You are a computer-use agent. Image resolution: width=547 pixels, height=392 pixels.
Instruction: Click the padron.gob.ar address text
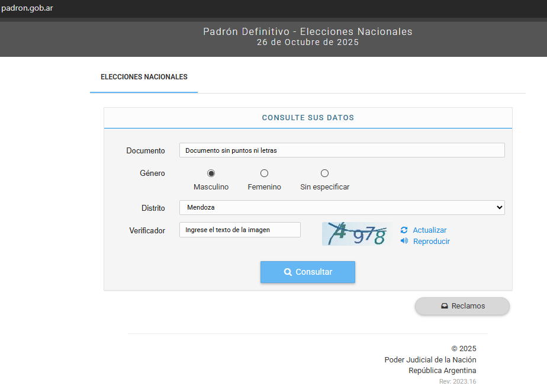[x=27, y=8]
